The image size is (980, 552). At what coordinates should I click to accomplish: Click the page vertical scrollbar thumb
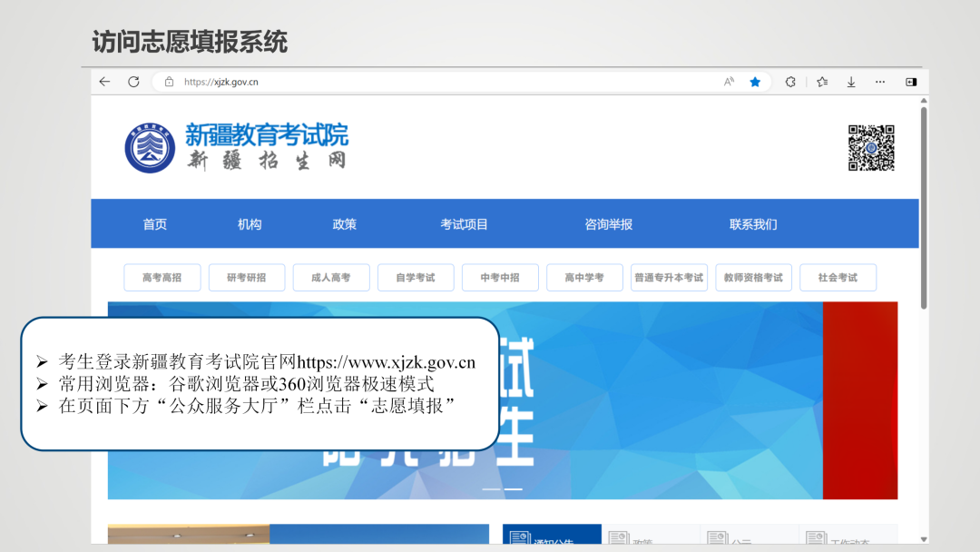(x=924, y=208)
